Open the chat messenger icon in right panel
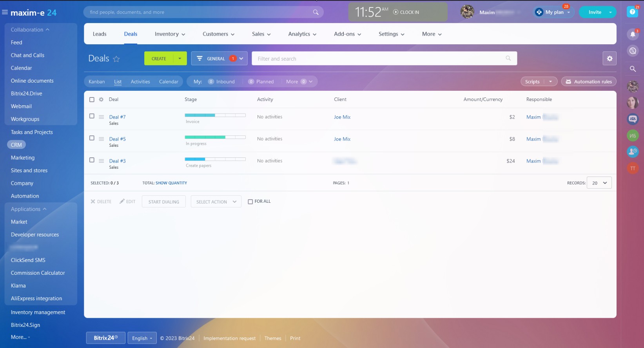This screenshot has height=348, width=644. point(633,51)
